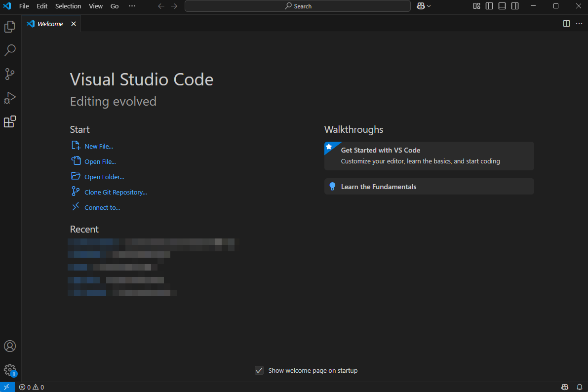Screen dimensions: 588x392
Task: Expand the overflow menu ellipsis after Go
Action: (132, 6)
